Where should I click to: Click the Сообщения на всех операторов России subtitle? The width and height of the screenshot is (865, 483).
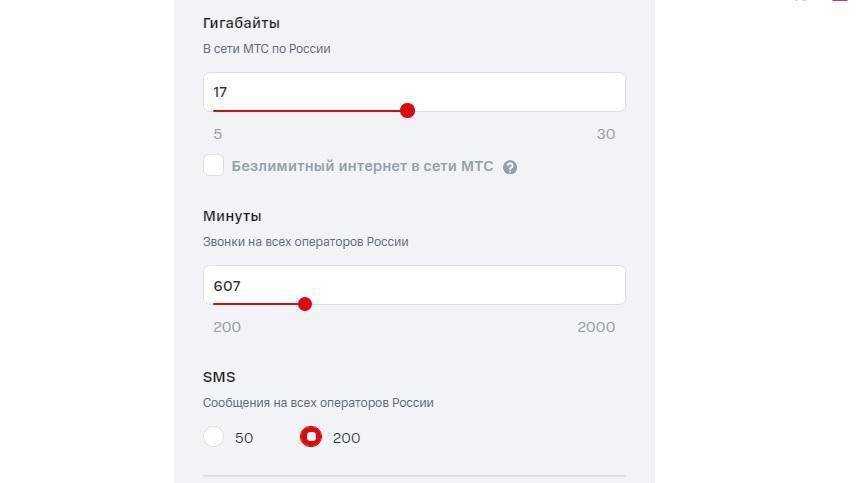click(x=318, y=403)
